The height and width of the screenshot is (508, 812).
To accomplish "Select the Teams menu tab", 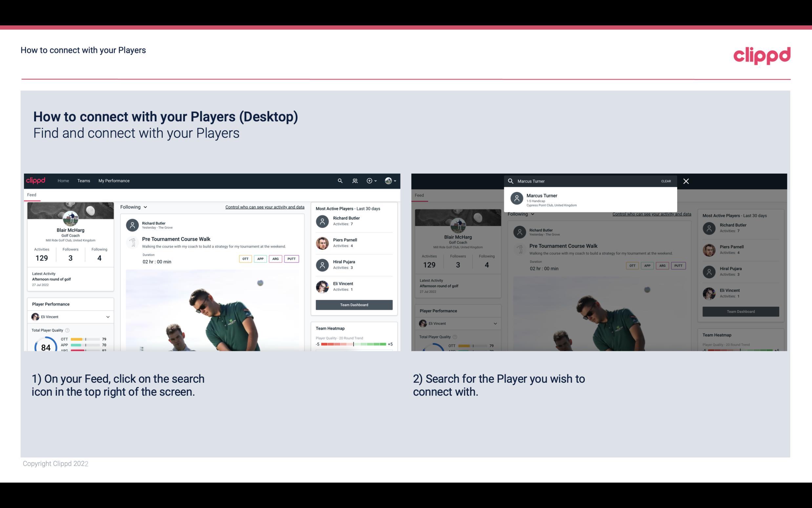I will point(84,181).
